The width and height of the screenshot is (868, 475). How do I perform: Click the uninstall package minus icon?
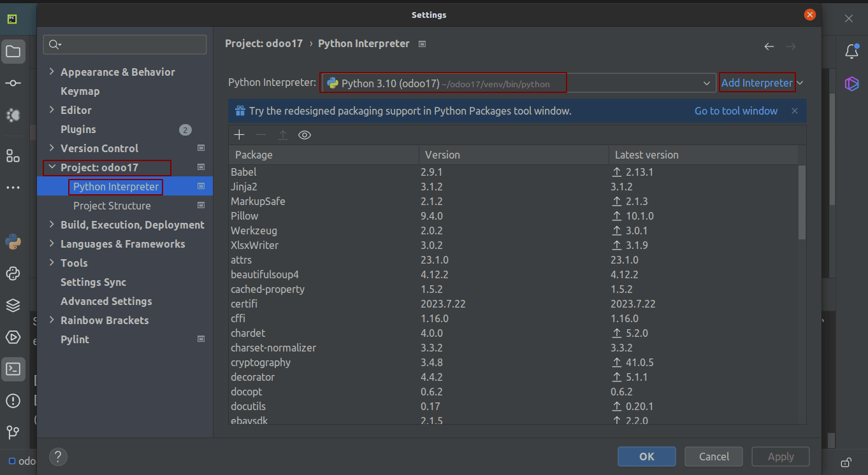coord(261,134)
